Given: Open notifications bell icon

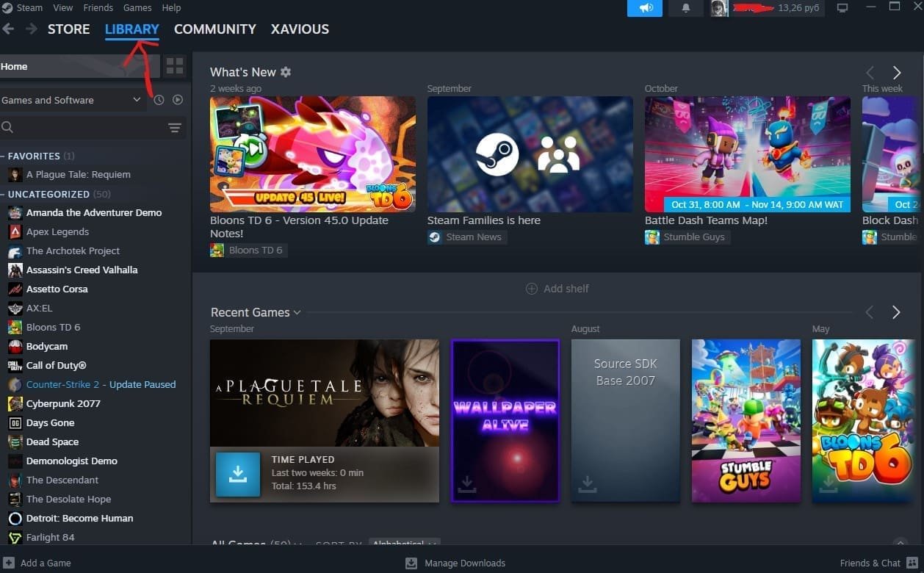Looking at the screenshot, I should click(x=685, y=8).
